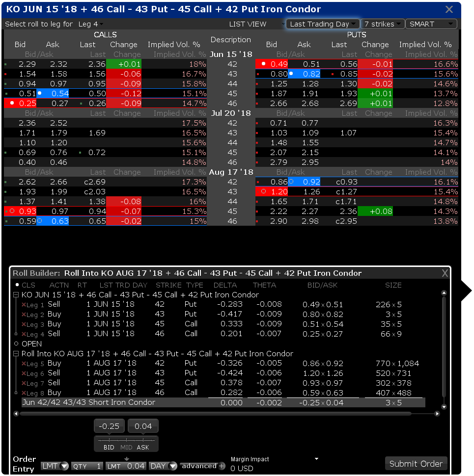Click horizontal scrollbar right arrow
Viewport: 474px width, 476px height.
(437, 414)
